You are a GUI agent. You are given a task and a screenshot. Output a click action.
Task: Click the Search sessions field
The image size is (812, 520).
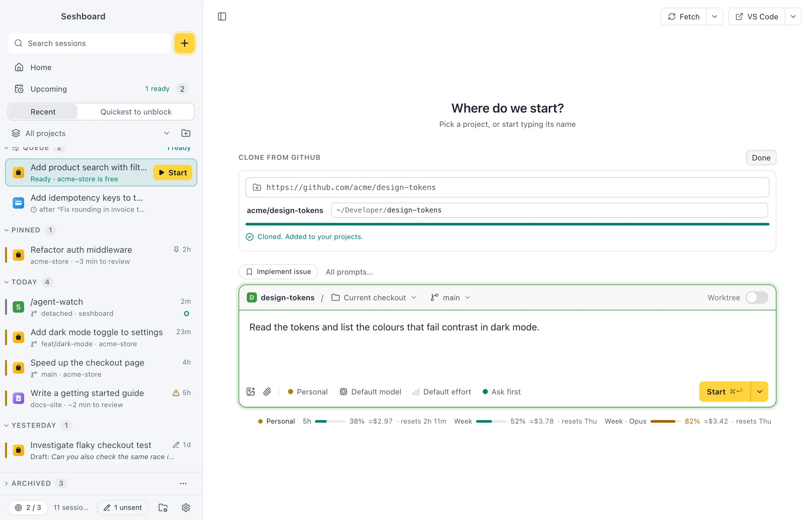click(89, 43)
